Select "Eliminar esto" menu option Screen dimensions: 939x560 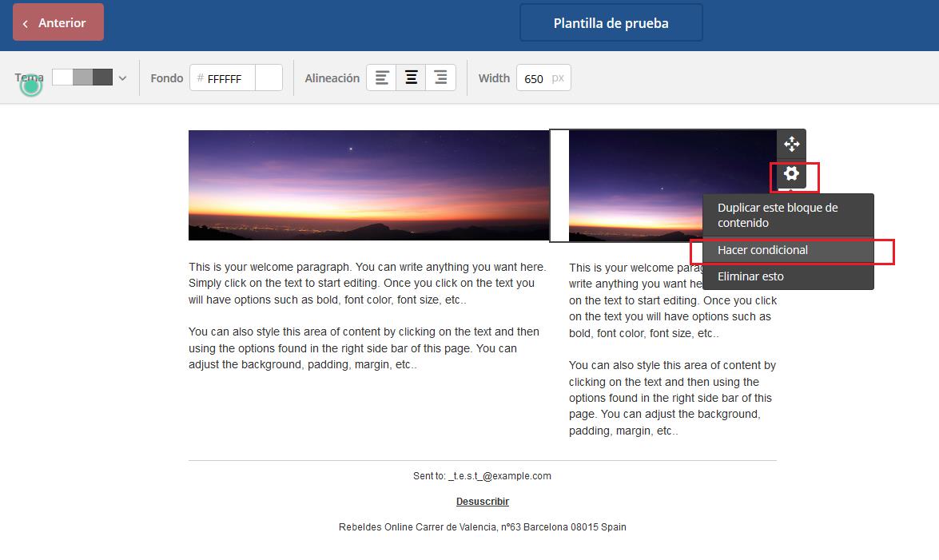click(x=750, y=276)
